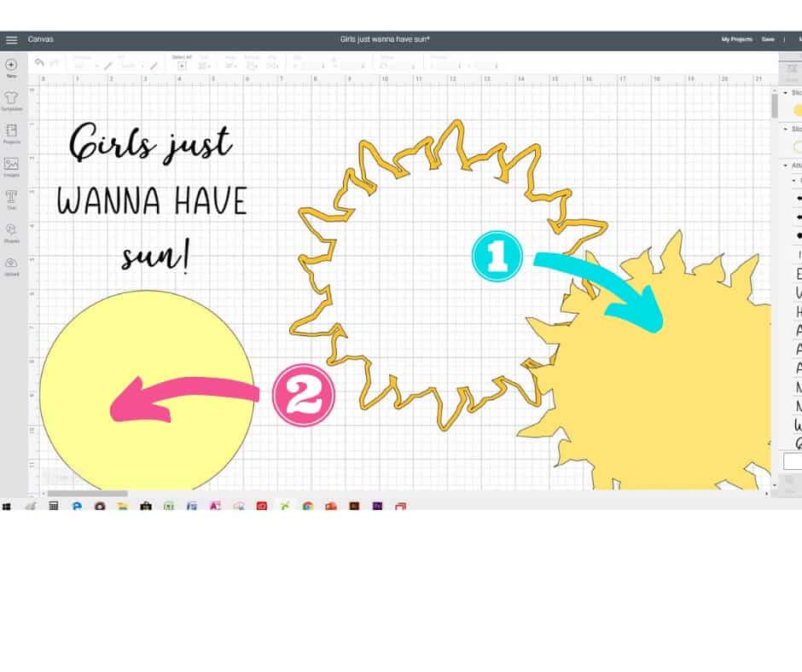Open the Projects panel icon
Image resolution: width=802 pixels, height=672 pixels.
click(11, 130)
